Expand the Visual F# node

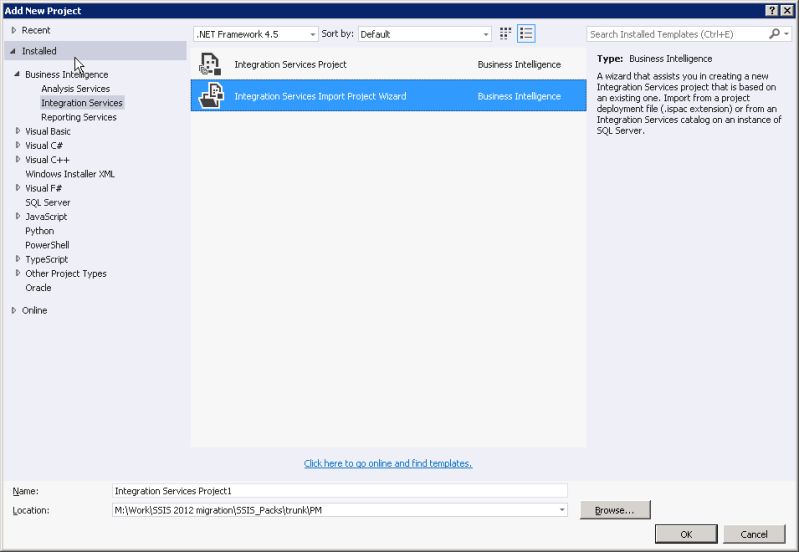(18, 188)
